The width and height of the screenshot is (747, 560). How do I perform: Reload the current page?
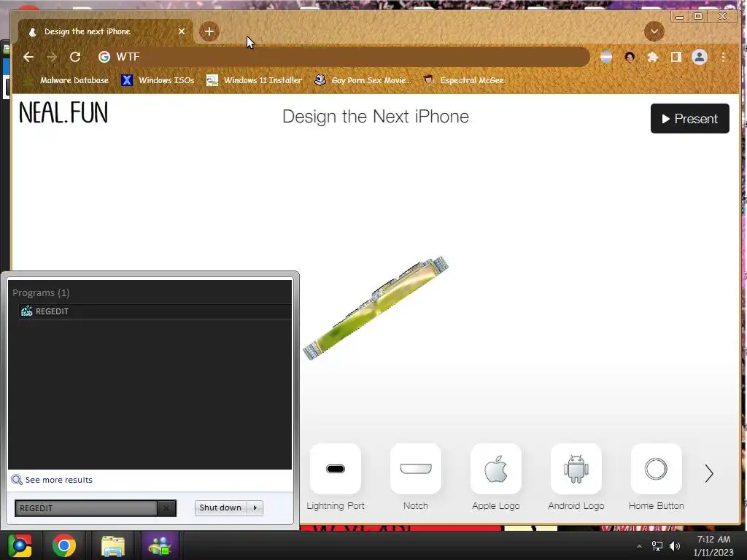75,57
